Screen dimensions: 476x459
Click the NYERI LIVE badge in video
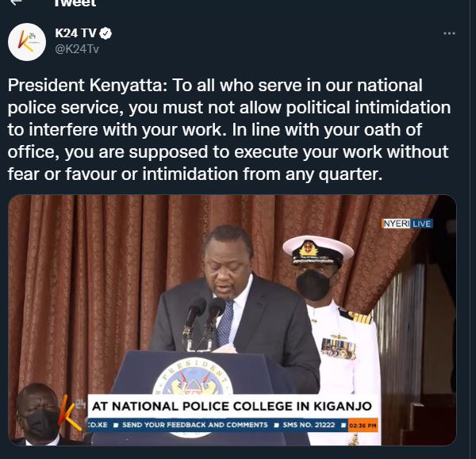pos(407,224)
